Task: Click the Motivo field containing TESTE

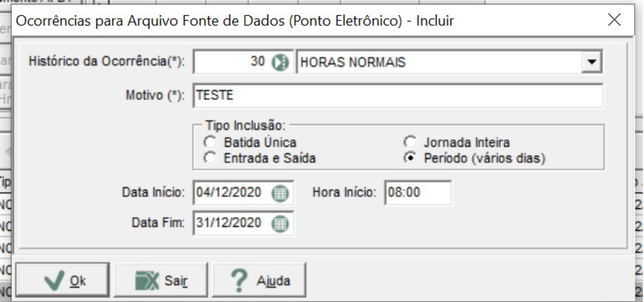Action: (398, 96)
